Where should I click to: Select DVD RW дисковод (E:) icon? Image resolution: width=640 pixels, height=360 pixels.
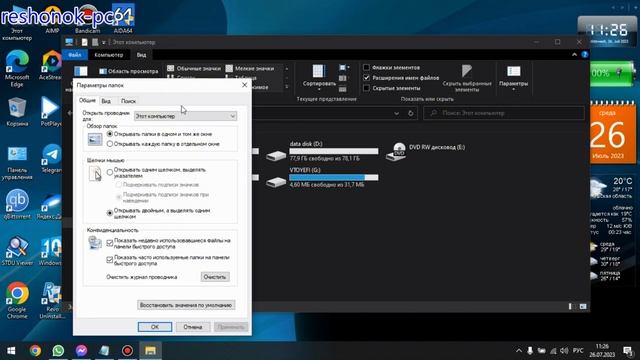pyautogui.click(x=396, y=151)
